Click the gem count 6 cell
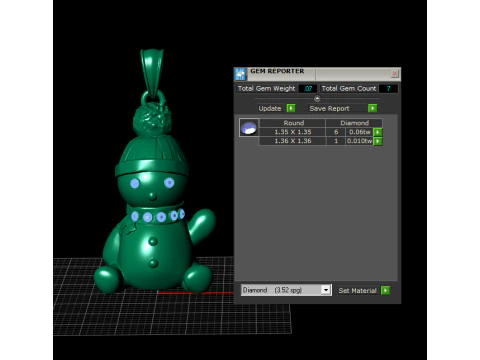This screenshot has width=480, height=360. (336, 132)
